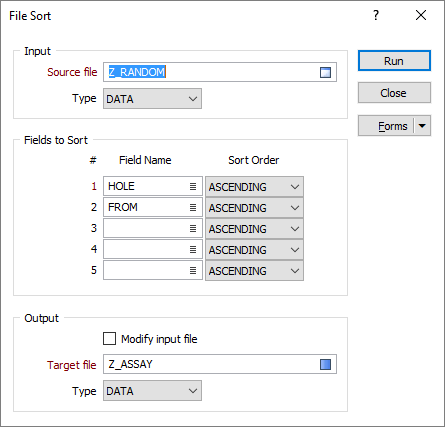Open Sort Order dropdown in row 5
Screen dimensions: 445x427
tap(254, 271)
